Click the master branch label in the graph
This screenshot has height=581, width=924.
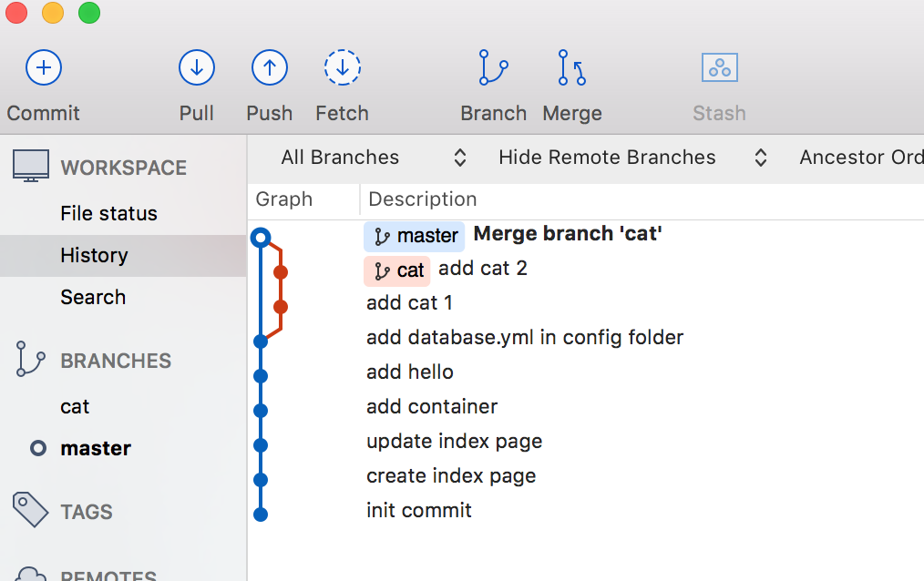pos(414,236)
